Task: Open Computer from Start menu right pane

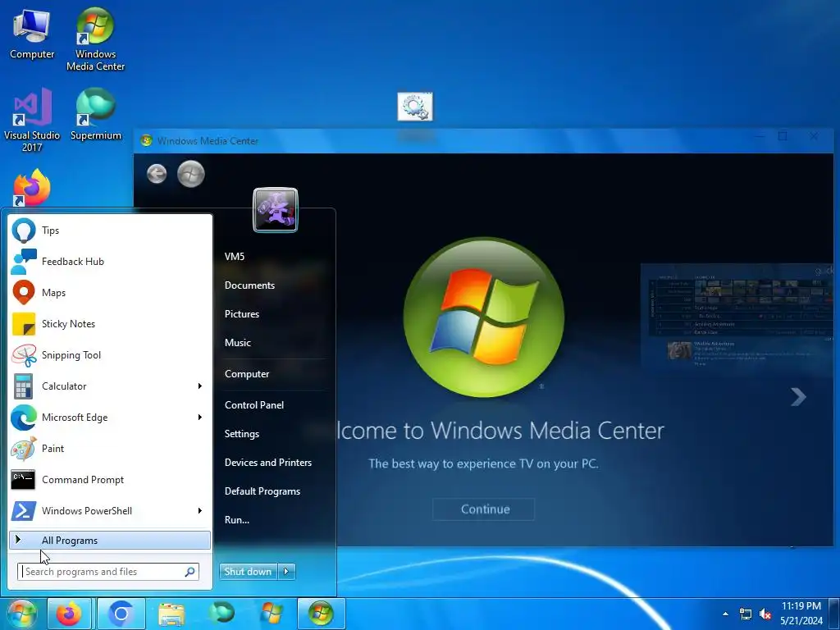Action: (247, 374)
